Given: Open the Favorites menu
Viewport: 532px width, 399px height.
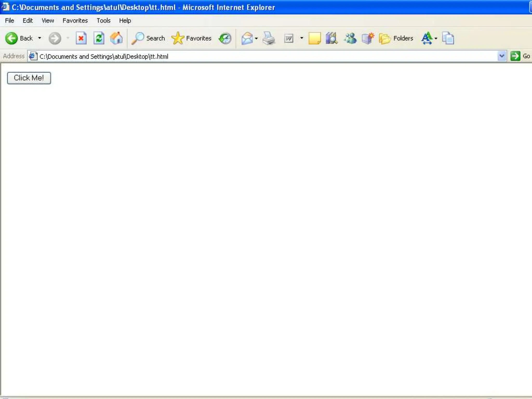Looking at the screenshot, I should pyautogui.click(x=75, y=21).
